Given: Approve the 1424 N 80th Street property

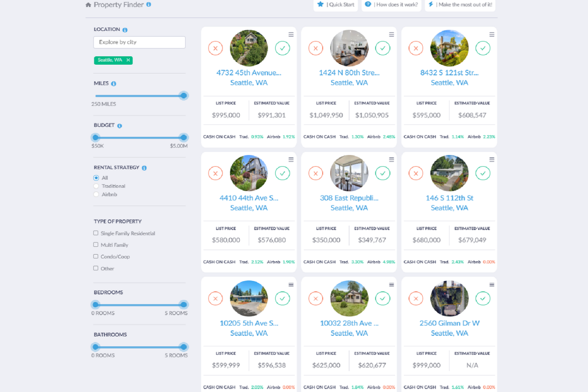Looking at the screenshot, I should pos(383,48).
